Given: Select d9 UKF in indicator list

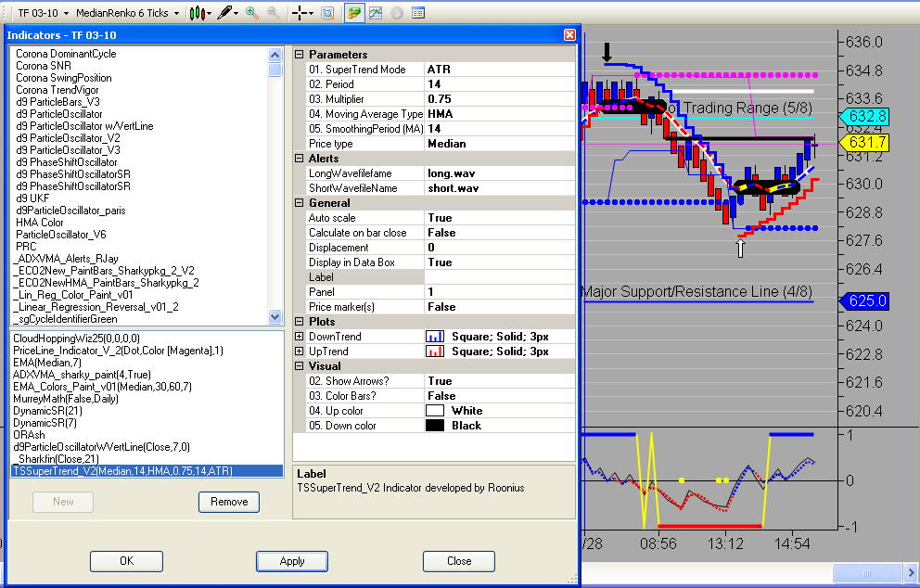Looking at the screenshot, I should point(32,198).
